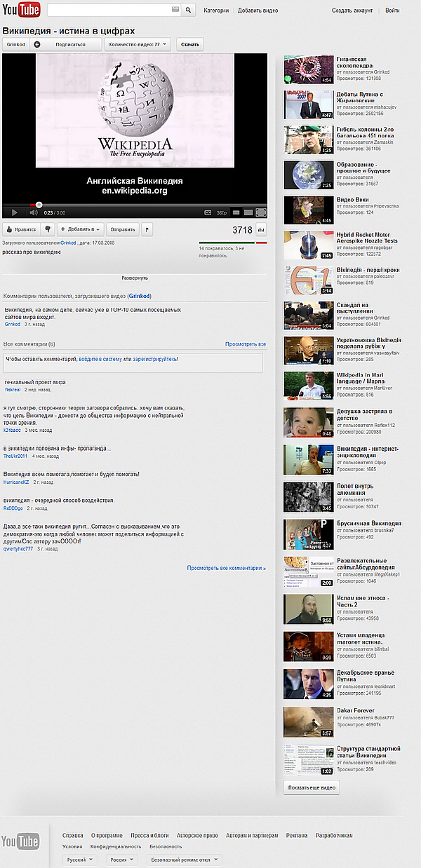421x868 pixels.
Task: Play the video in the player
Action: (13, 212)
